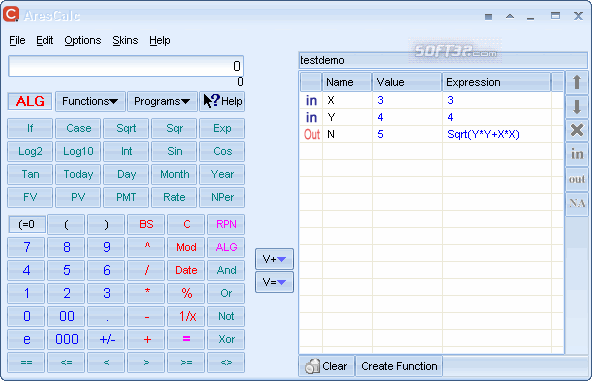Clear the variable list
The height and width of the screenshot is (381, 592).
327,366
